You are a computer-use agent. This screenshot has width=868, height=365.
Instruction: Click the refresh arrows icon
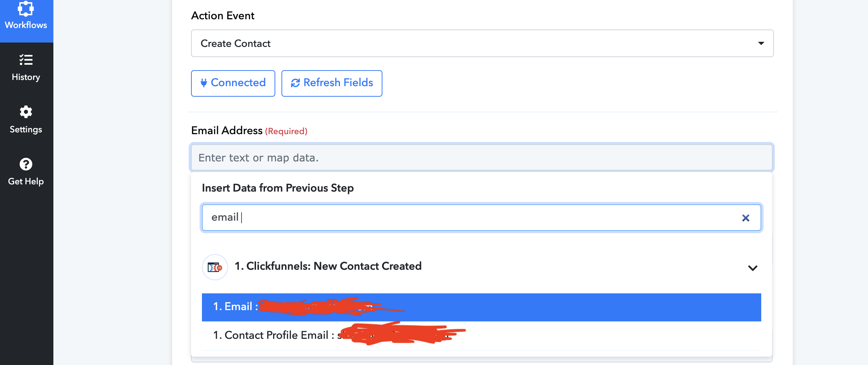click(295, 83)
